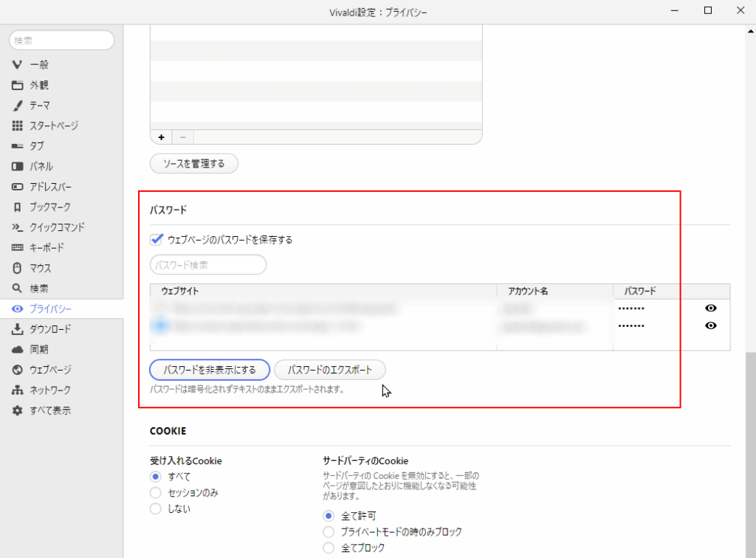Click the ウェブサイト column header

[x=323, y=291]
